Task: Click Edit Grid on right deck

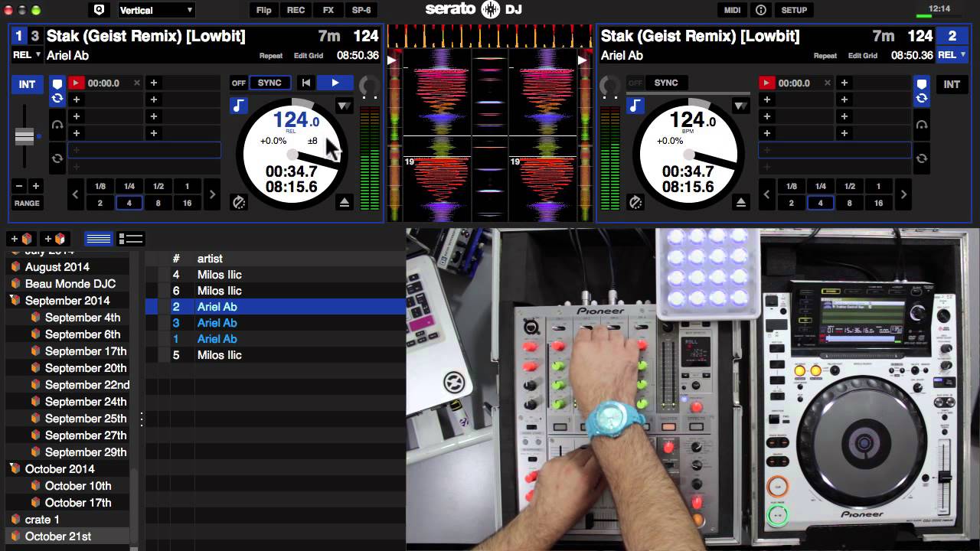Action: [x=863, y=56]
